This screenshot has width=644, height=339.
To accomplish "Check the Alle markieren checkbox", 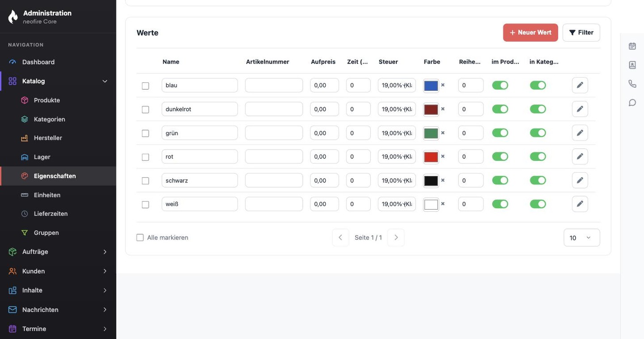I will tap(140, 237).
